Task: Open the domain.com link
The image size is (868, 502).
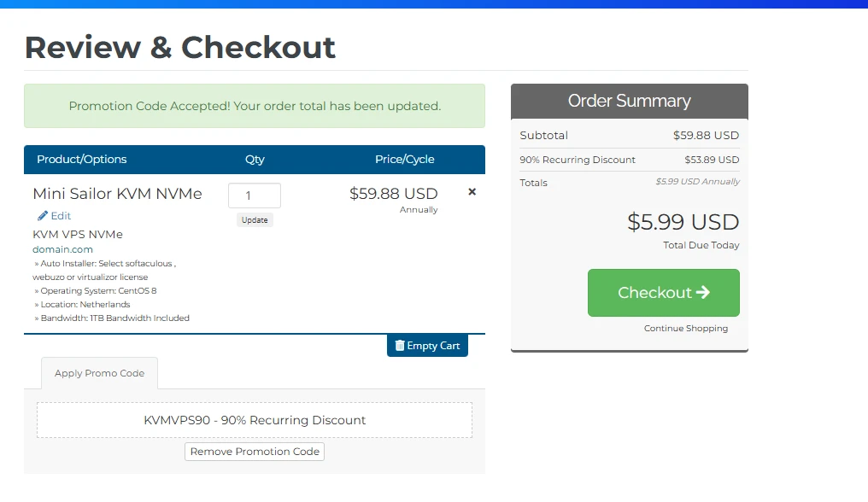Action: pyautogui.click(x=62, y=249)
